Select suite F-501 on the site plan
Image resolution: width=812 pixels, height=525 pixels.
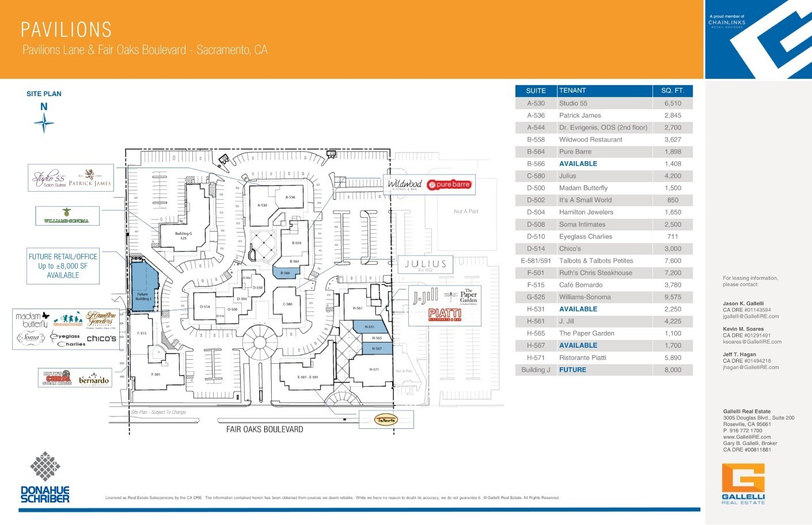click(x=155, y=375)
